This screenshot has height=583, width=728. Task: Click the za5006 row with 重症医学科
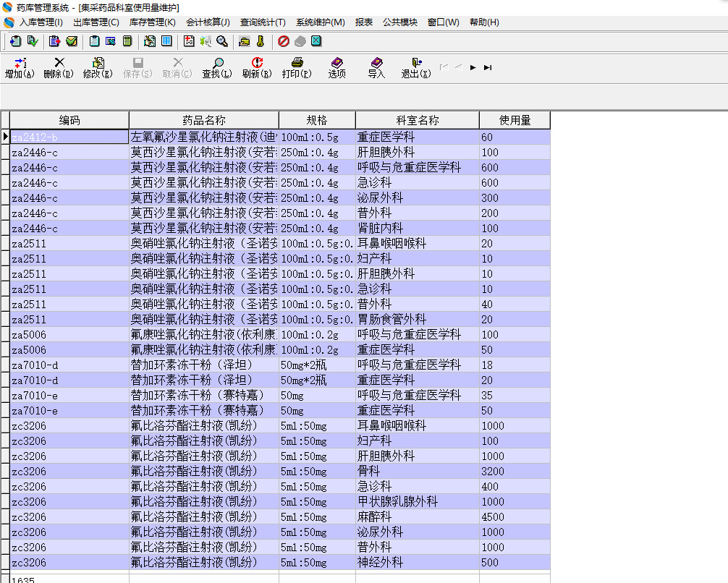[281, 349]
